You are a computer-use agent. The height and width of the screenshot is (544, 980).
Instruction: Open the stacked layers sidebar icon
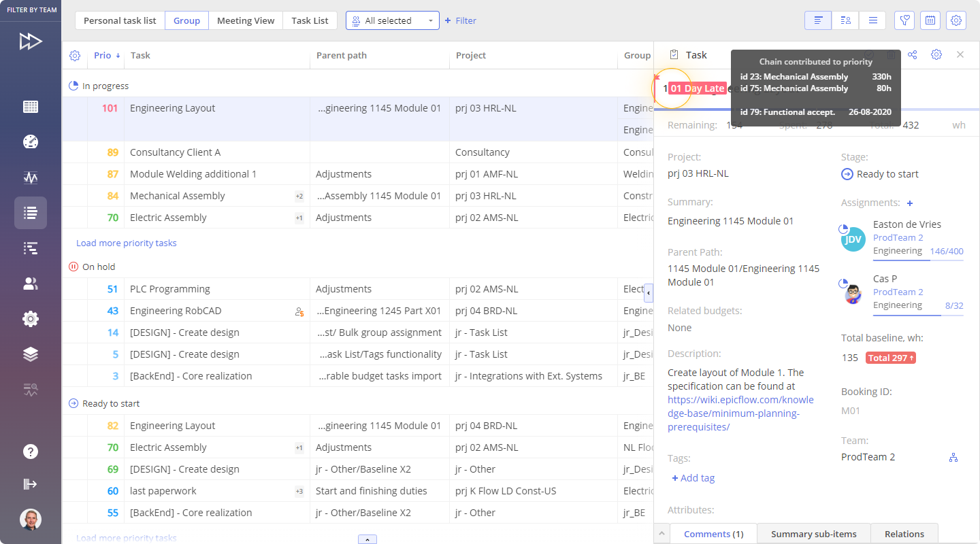tap(31, 354)
